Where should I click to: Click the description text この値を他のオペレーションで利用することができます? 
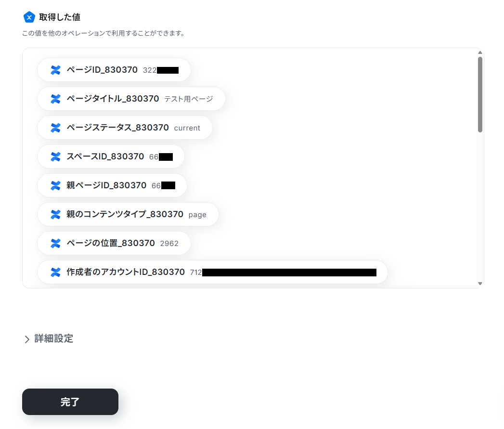pos(103,33)
